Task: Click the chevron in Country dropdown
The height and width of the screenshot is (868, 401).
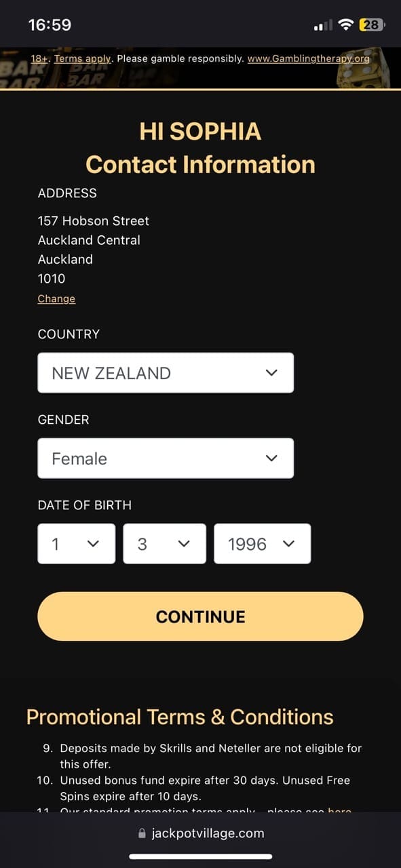Action: (x=271, y=373)
